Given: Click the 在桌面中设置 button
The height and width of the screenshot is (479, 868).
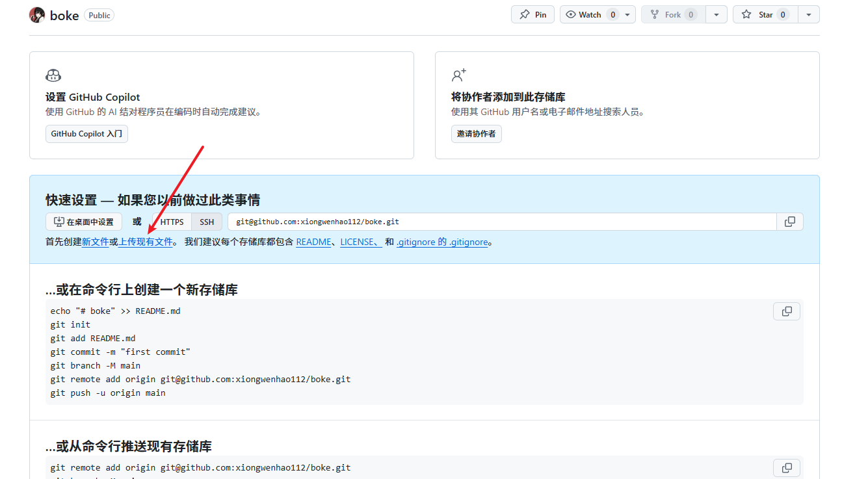Looking at the screenshot, I should [84, 222].
